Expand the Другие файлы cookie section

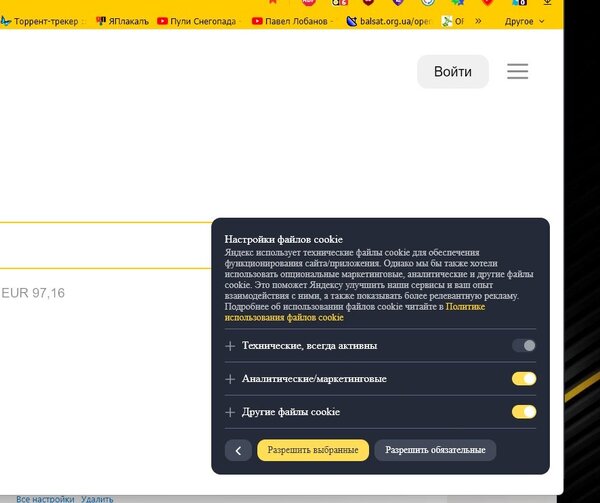coord(230,412)
